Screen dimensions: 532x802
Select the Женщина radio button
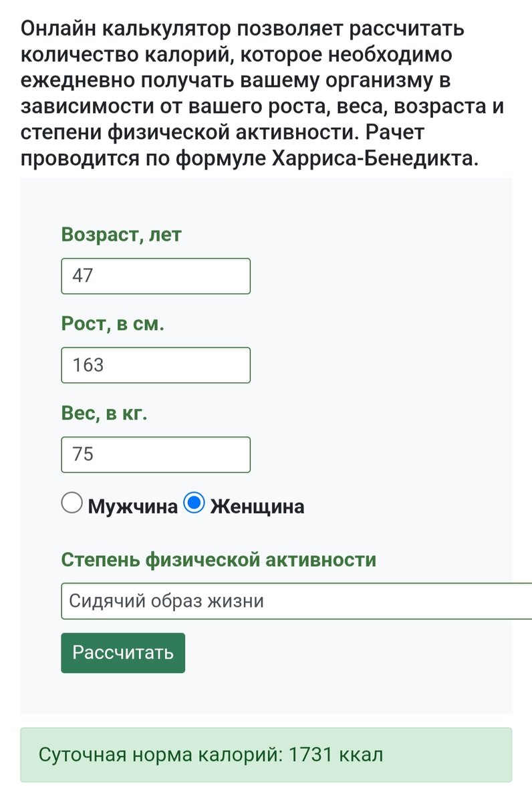[x=194, y=503]
